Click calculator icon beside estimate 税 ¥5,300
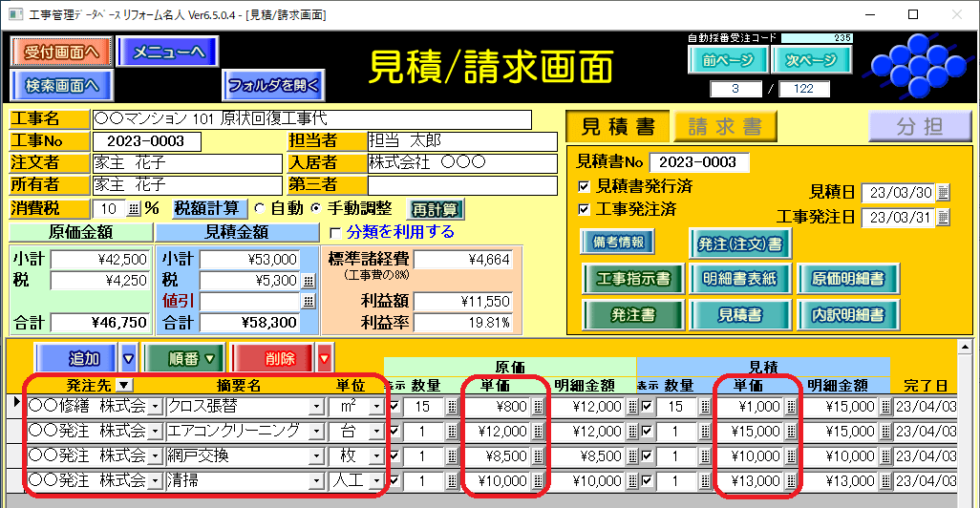 [x=308, y=281]
